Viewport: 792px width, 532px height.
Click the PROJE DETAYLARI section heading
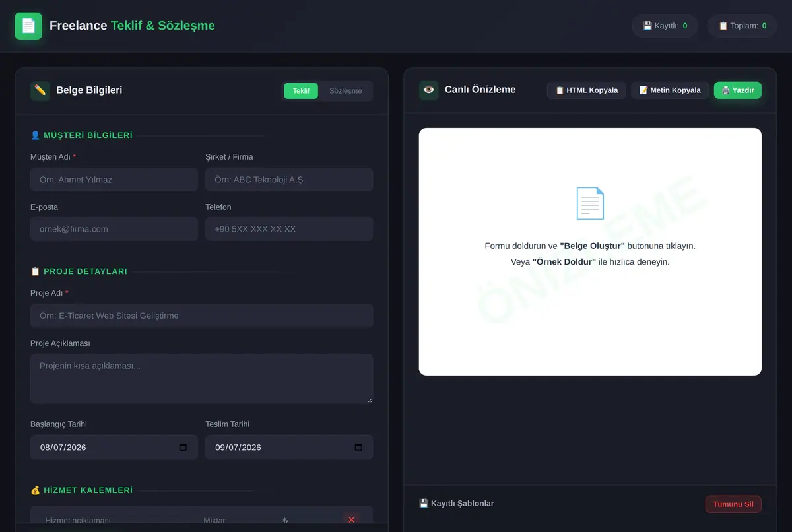pos(79,271)
